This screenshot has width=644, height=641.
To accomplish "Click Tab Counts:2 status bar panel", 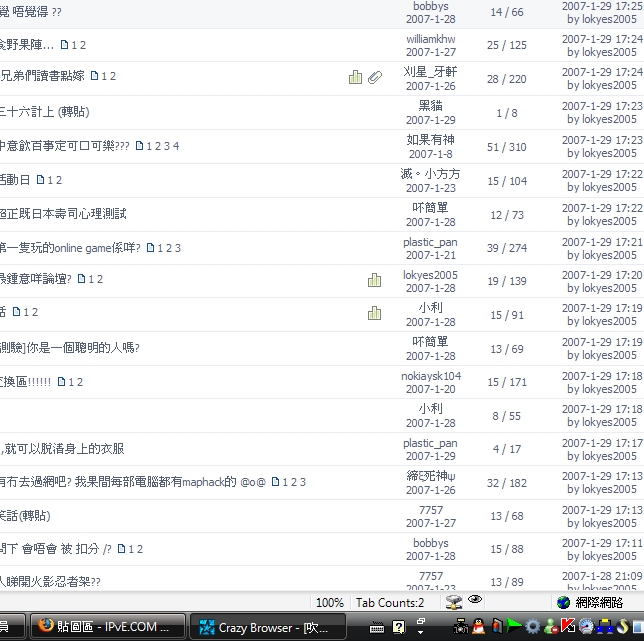I will click(390, 603).
